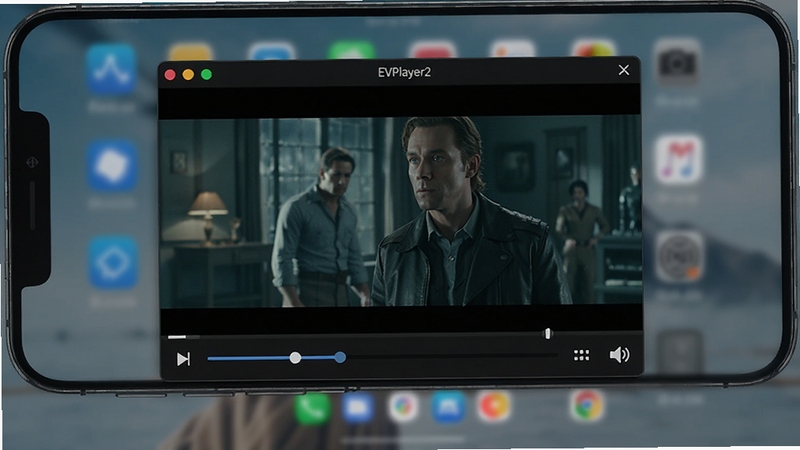The width and height of the screenshot is (800, 450).
Task: Click the video frame in EVPlayer2
Action: tap(401, 212)
